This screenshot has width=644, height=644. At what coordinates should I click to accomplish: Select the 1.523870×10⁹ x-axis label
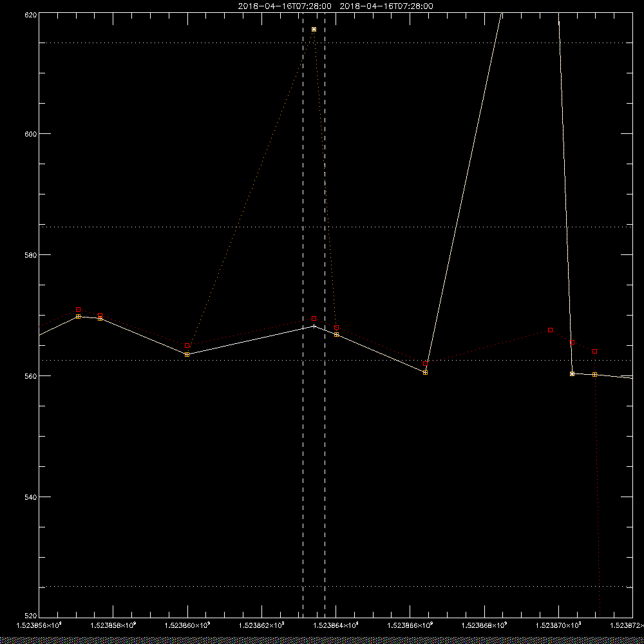click(559, 625)
